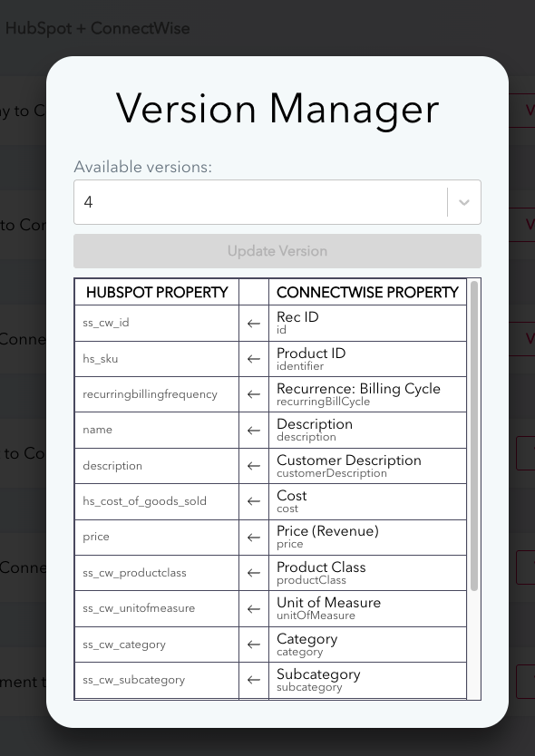Select the ss_cw_productclass cell
The width and height of the screenshot is (535, 756).
[157, 573]
